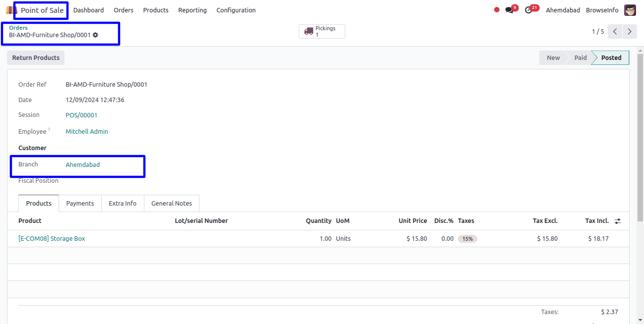Expand the Configuration menu
The height and width of the screenshot is (324, 644).
[x=236, y=10]
